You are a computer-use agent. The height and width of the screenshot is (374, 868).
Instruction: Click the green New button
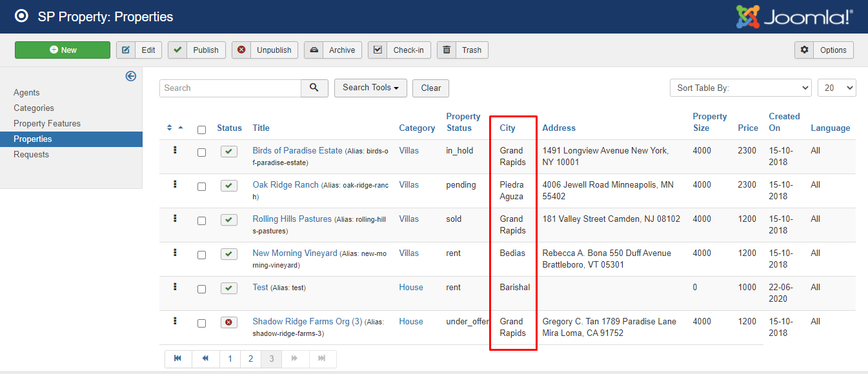(x=63, y=50)
